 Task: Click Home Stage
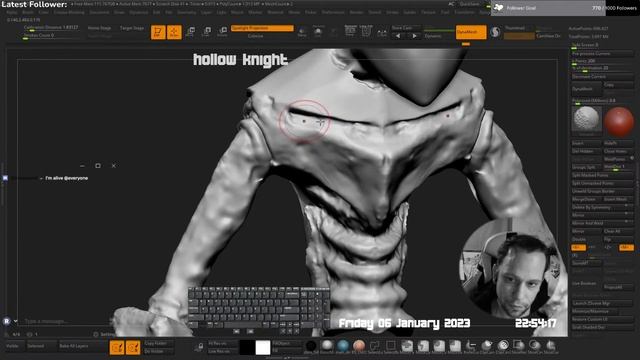coord(99,28)
